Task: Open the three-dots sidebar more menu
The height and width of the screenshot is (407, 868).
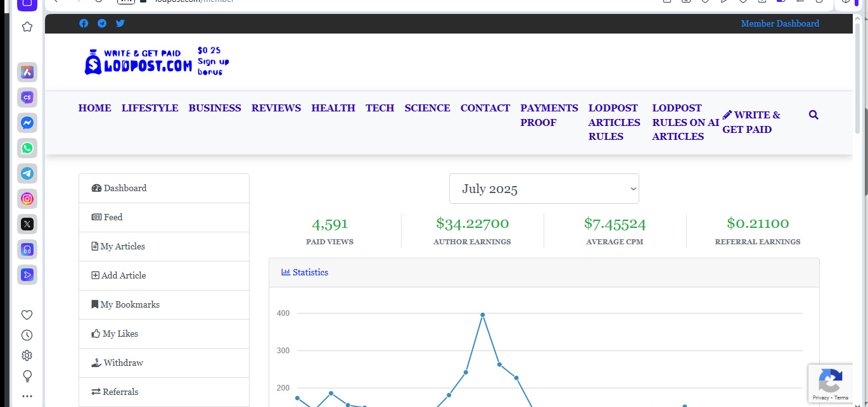Action: point(27,396)
